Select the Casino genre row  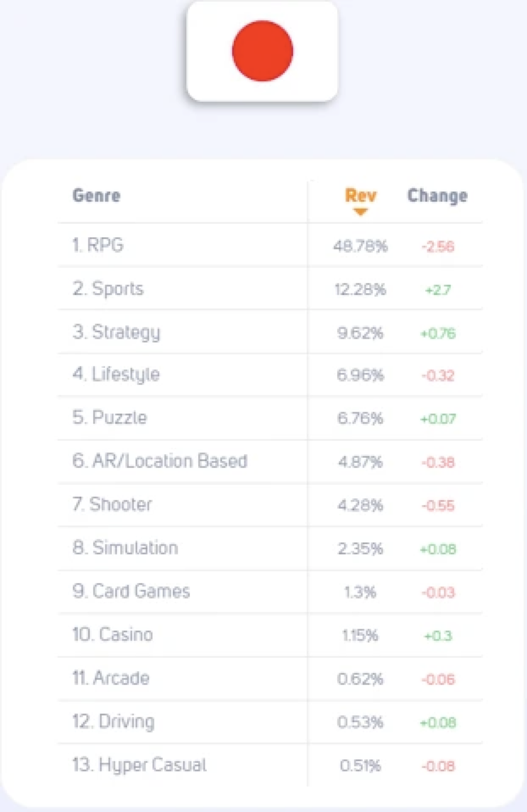(x=270, y=635)
